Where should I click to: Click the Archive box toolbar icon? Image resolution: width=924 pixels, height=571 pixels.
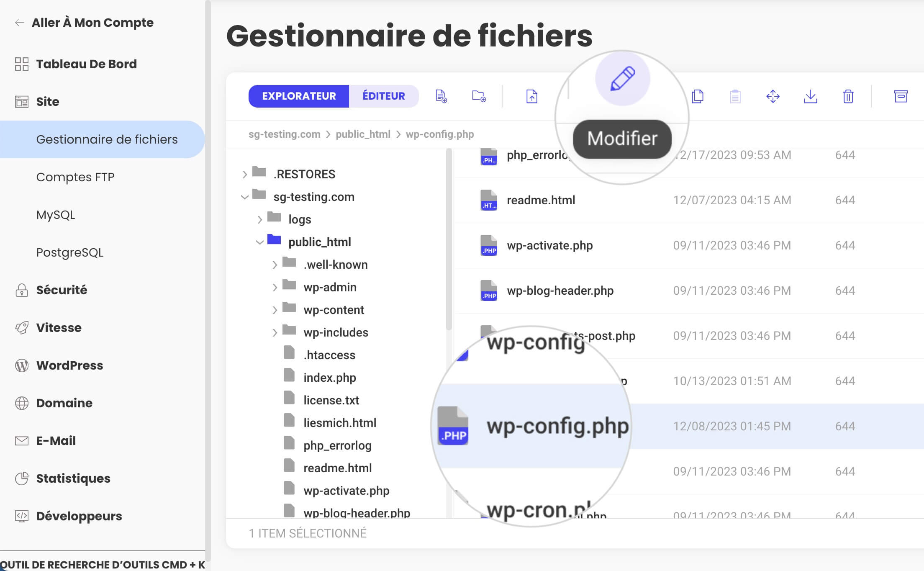pyautogui.click(x=901, y=96)
